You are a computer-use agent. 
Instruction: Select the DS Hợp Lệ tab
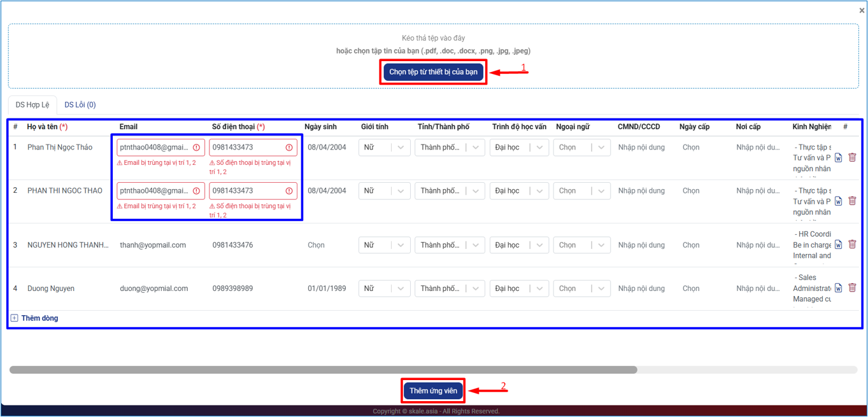click(x=32, y=105)
